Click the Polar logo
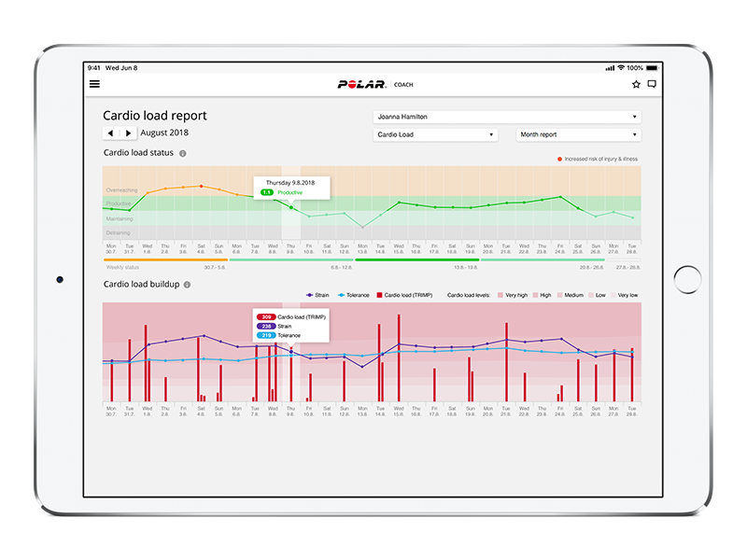Screen dimensions: 747x560 (x=362, y=84)
